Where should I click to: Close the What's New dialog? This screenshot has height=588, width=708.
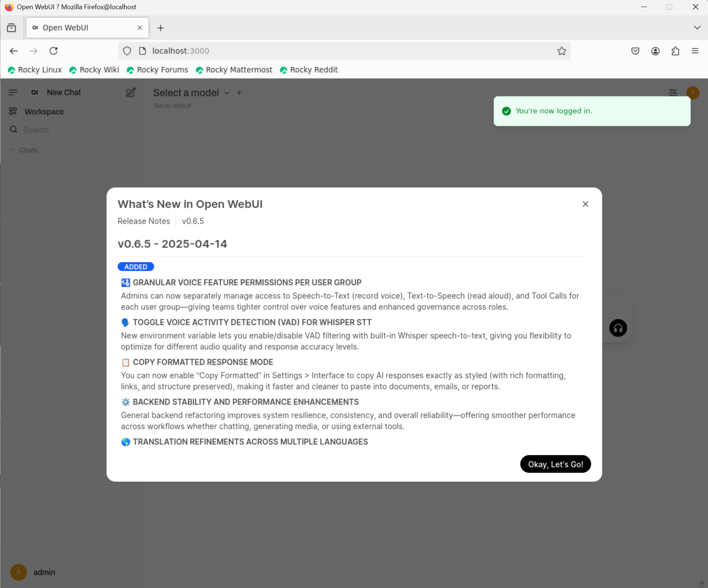coord(585,204)
